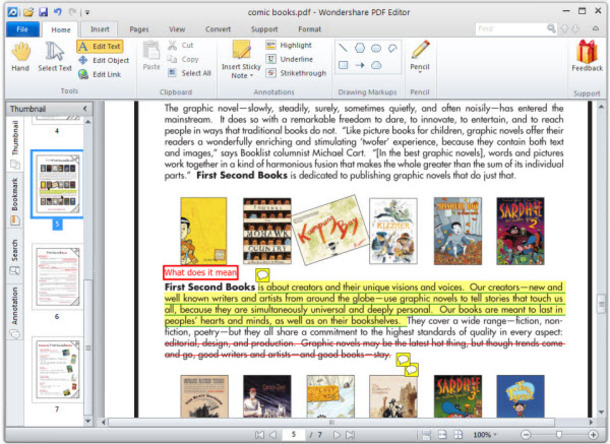The image size is (610, 444).
Task: Open the sticky note beside 'What does it mean'
Action: (x=263, y=275)
